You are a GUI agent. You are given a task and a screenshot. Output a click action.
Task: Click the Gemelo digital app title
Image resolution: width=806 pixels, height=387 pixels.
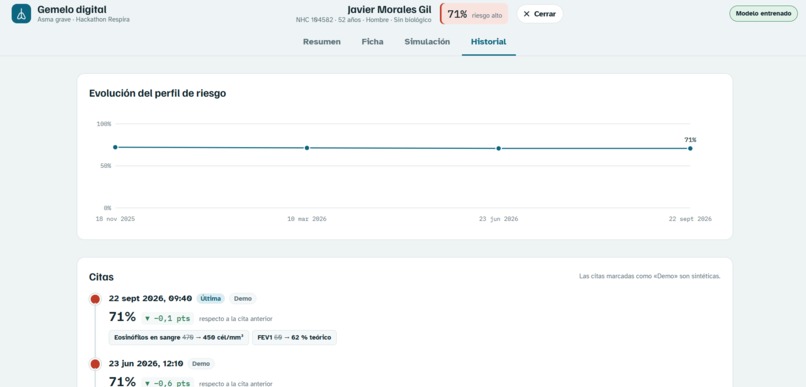72,9
